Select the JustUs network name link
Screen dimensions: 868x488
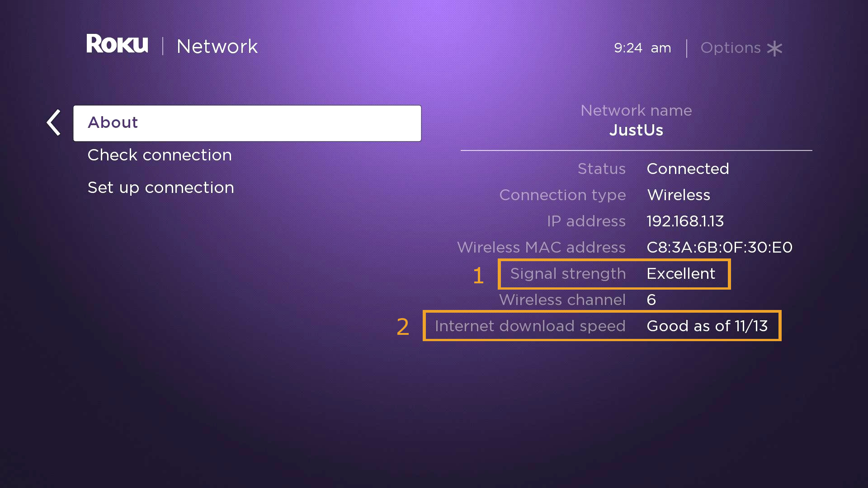pos(636,130)
